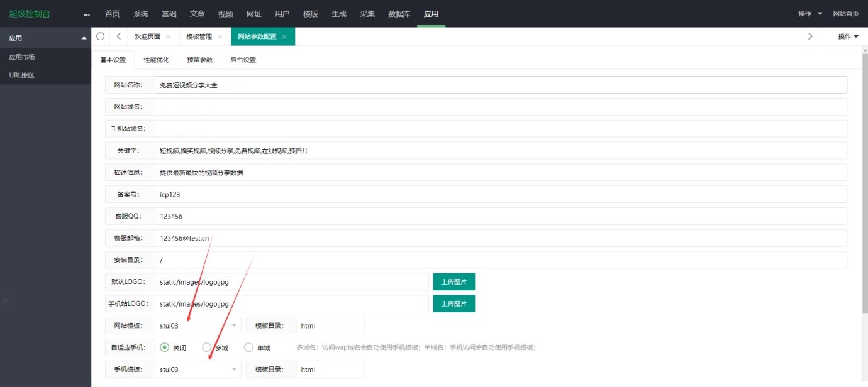
Task: Close the 欢迎页面 tab
Action: 168,37
